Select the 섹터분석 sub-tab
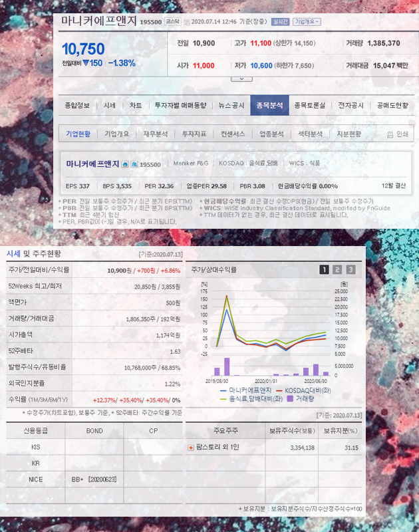 click(x=310, y=134)
